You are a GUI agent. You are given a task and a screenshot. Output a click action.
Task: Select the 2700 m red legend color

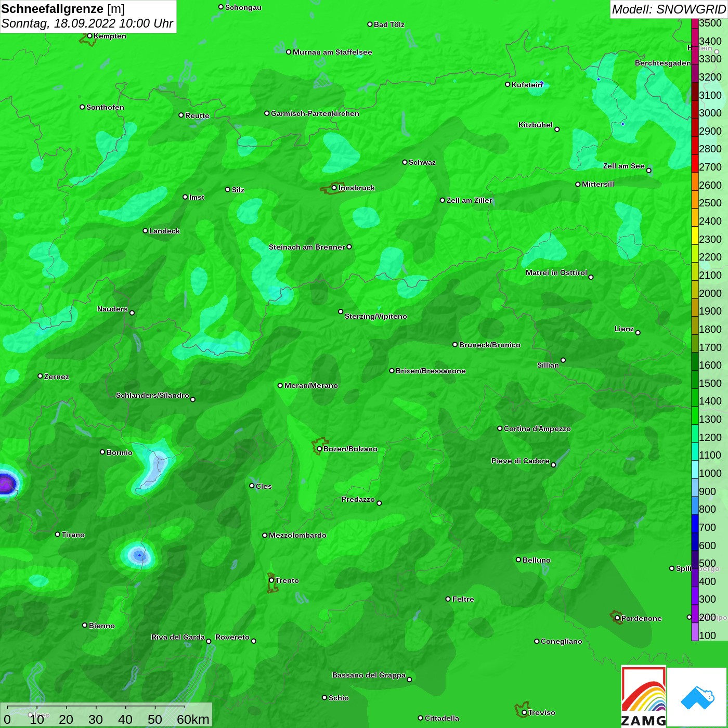[x=695, y=163]
